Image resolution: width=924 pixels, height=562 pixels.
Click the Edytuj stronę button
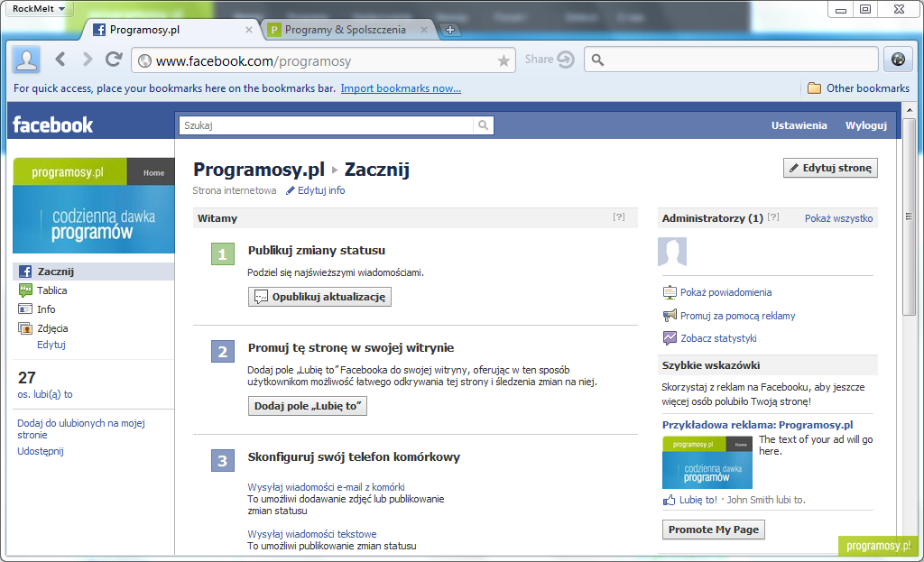(x=830, y=168)
